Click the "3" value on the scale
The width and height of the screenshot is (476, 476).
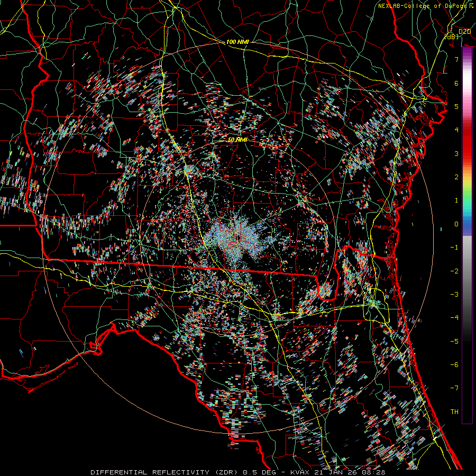[456, 153]
